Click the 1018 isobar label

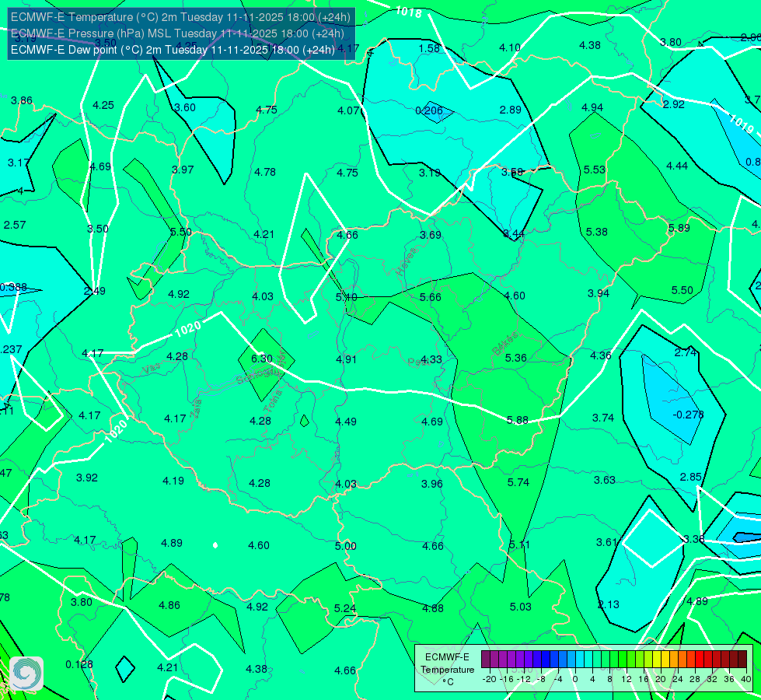click(409, 12)
